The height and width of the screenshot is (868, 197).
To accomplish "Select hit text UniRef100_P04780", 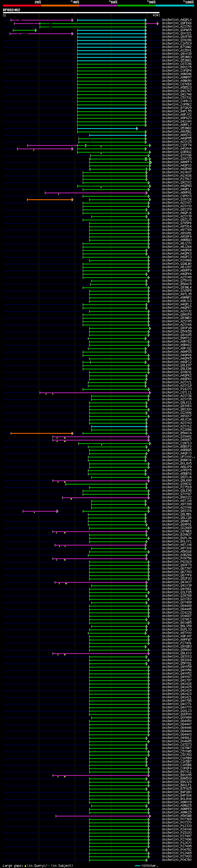I will (177, 860).
